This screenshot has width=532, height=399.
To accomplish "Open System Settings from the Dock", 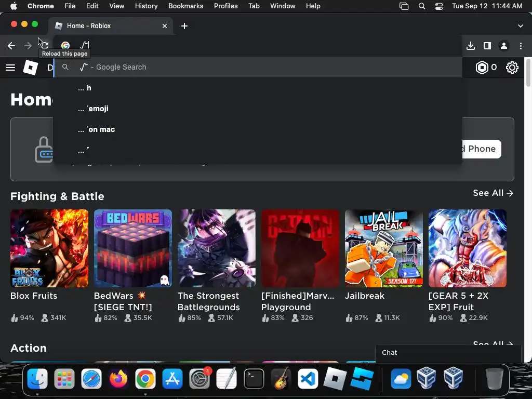I will point(199,378).
